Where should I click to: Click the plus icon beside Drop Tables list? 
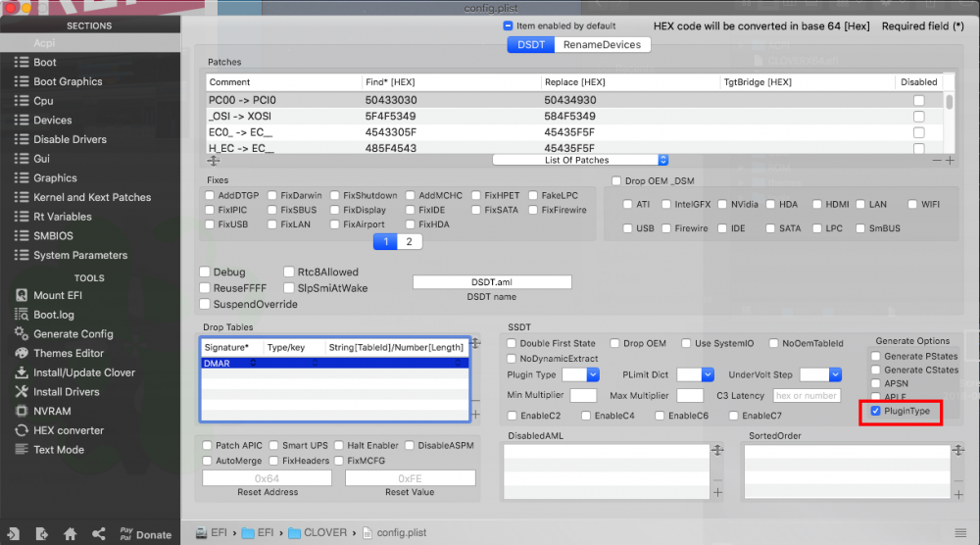click(475, 415)
